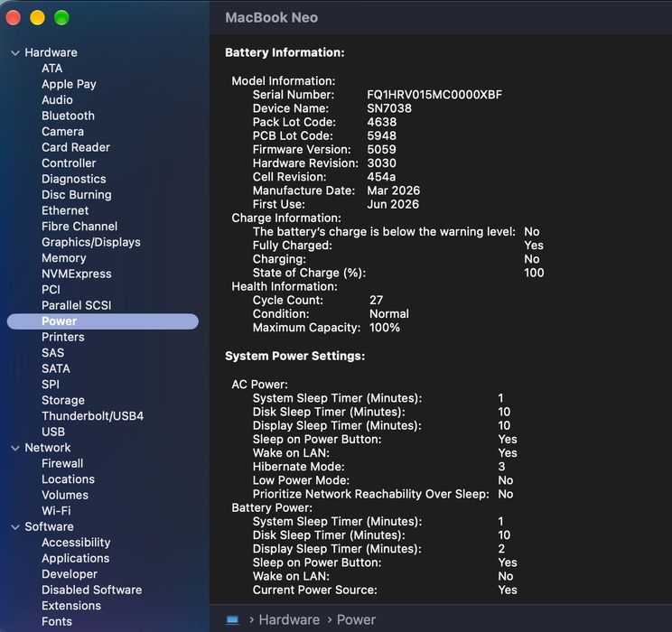Click the Cell Revision value 454a
672x632 pixels.
click(x=381, y=177)
